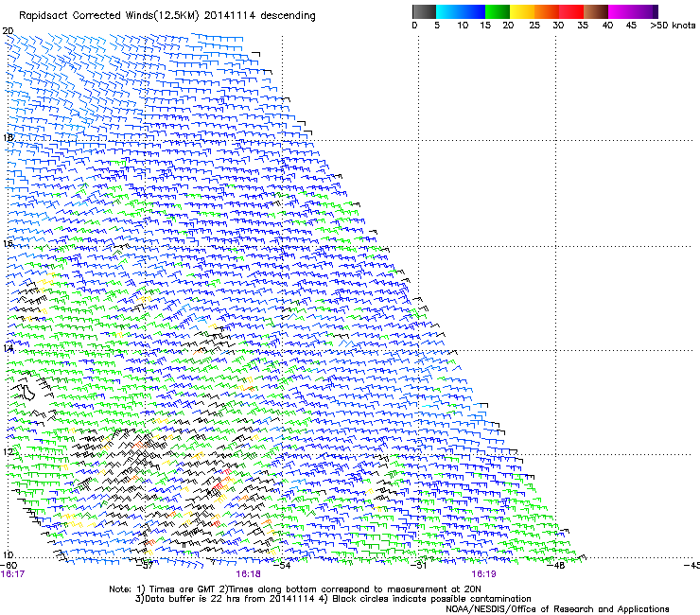Image resolution: width=700 pixels, height=615 pixels.
Task: Click the plot title 'Rapidscat Corrected Winds(12.5KM)'
Action: coord(109,16)
